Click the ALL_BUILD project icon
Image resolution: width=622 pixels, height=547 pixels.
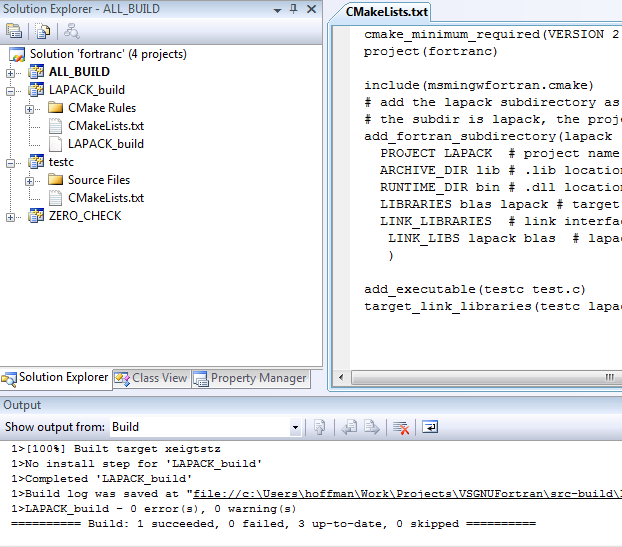[36, 72]
